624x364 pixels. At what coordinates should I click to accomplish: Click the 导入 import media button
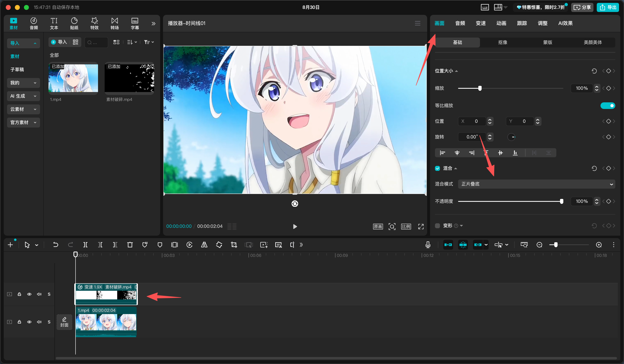[59, 42]
